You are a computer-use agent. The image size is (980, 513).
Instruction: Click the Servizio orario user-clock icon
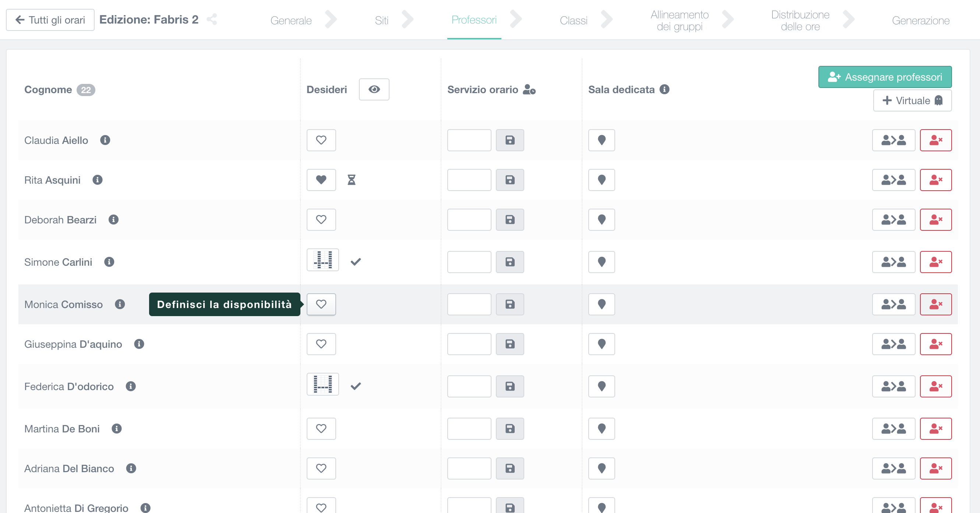[x=529, y=89]
